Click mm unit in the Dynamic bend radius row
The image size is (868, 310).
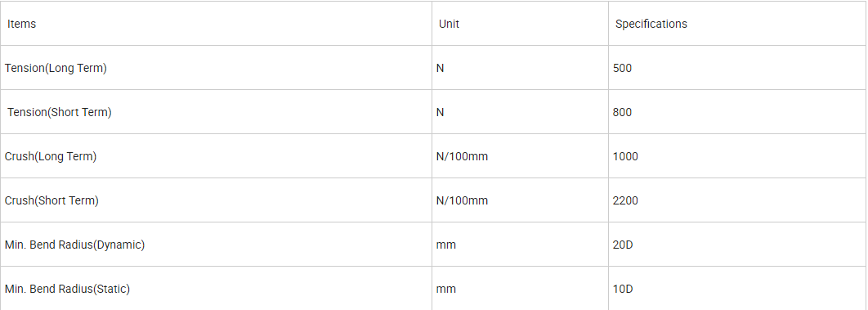click(446, 245)
